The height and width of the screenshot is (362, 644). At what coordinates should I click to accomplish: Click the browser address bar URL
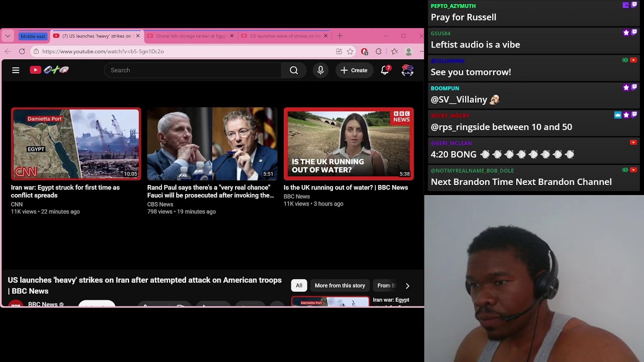[x=103, y=51]
